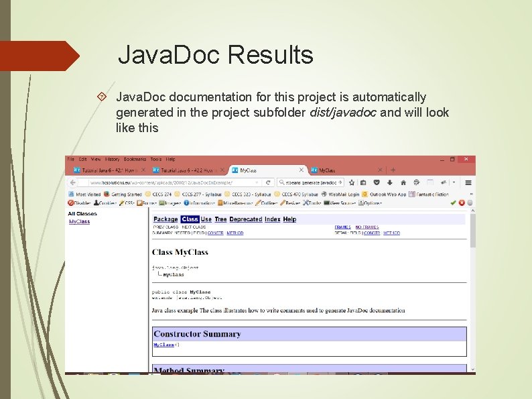
Task: Click the Index link in the JavaDoc nav
Action: (x=273, y=219)
